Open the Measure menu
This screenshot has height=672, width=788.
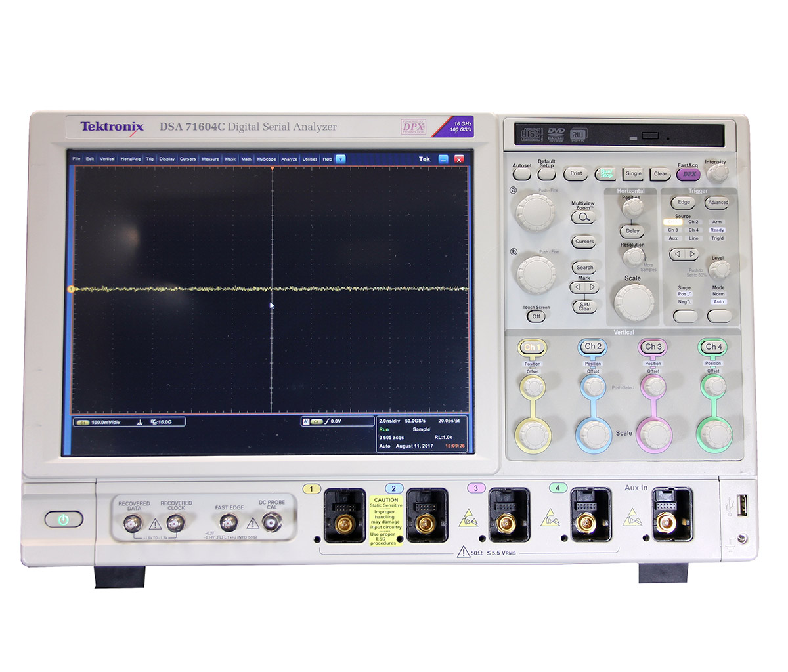[210, 159]
